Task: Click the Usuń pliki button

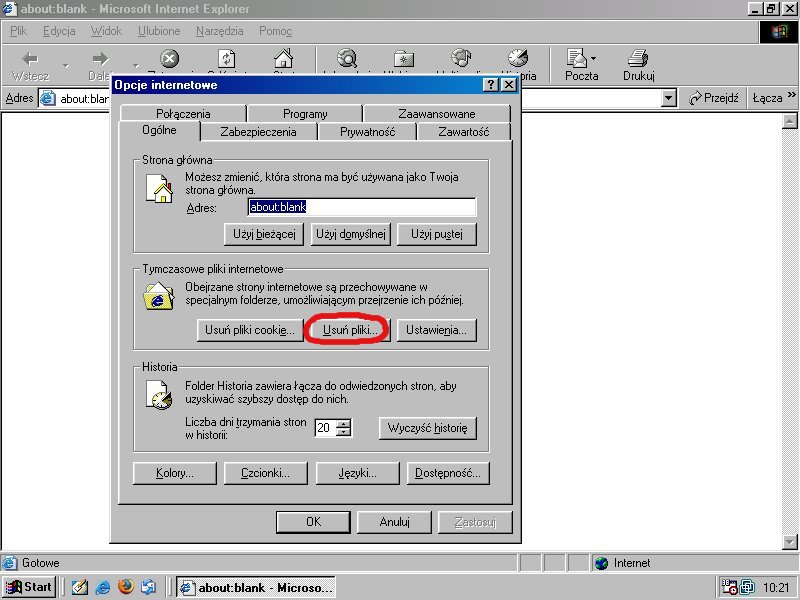Action: coord(350,330)
